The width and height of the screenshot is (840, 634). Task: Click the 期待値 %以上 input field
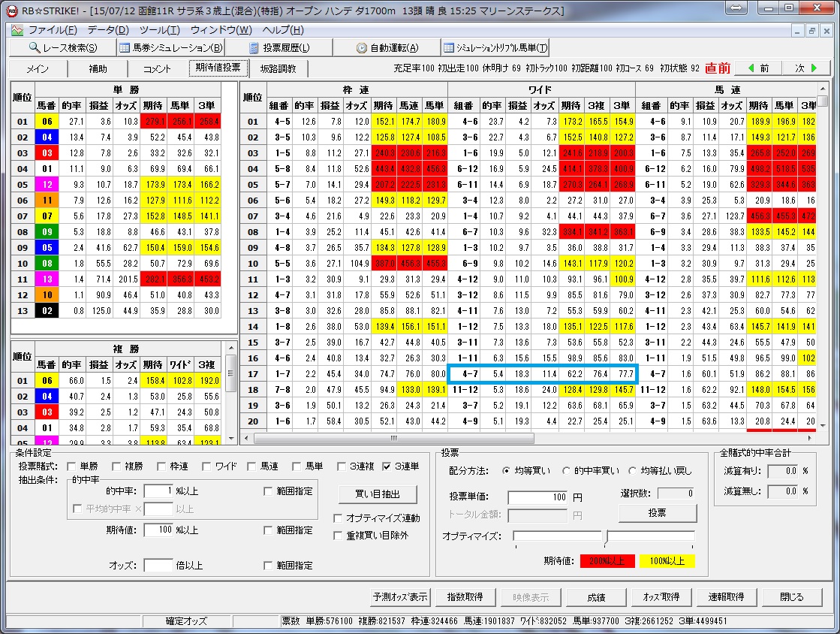tap(158, 530)
